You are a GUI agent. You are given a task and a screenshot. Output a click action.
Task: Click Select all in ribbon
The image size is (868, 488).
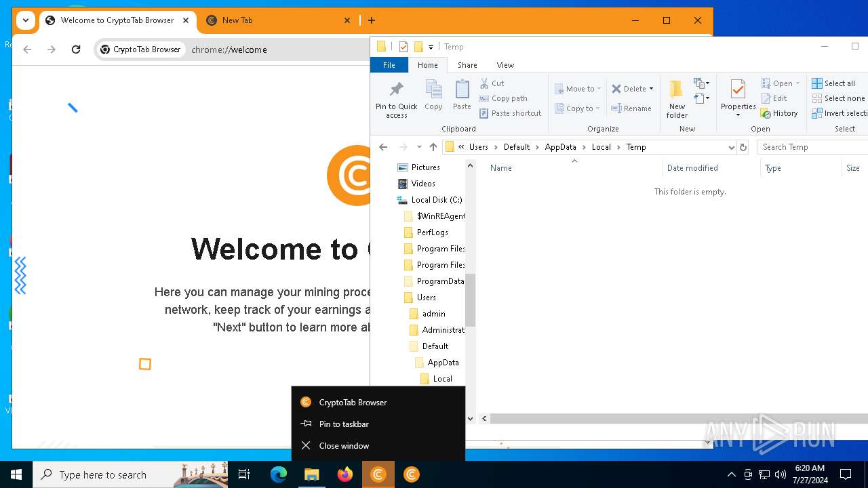pos(833,83)
